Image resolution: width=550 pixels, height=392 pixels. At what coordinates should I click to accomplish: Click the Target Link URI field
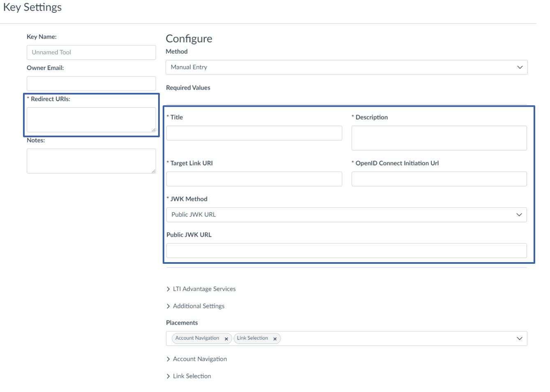[254, 179]
